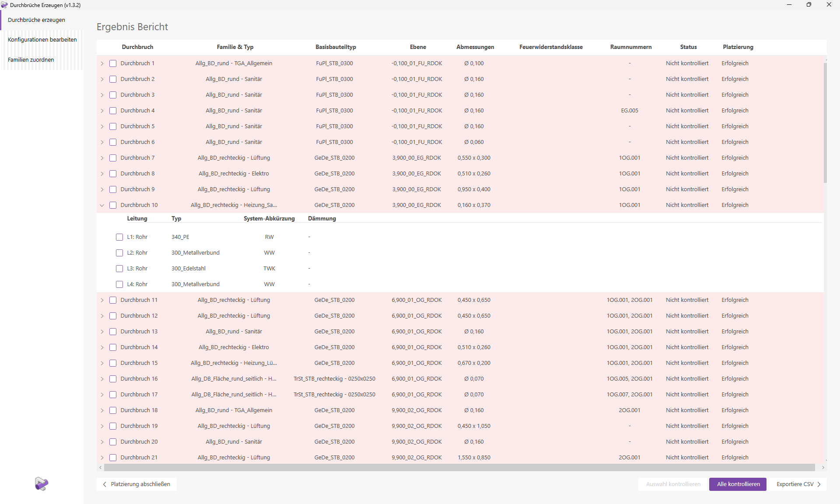Minimize the Durchbrüche Erzeugen window
Image resolution: width=840 pixels, height=504 pixels.
[x=789, y=5]
